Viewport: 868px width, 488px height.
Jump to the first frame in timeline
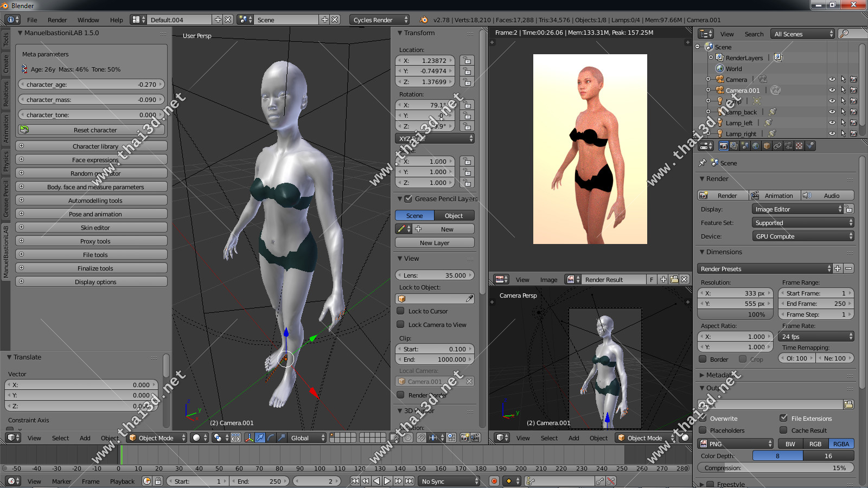point(355,481)
